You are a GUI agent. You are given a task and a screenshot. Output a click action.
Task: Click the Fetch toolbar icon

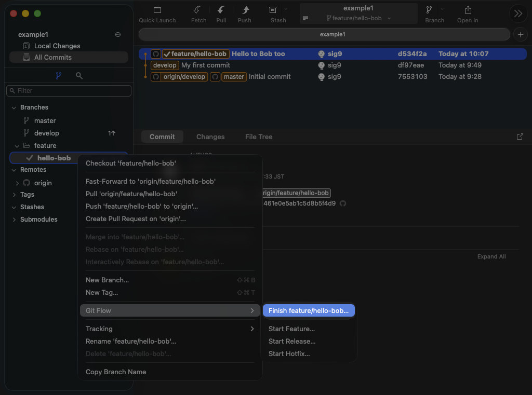(x=197, y=10)
